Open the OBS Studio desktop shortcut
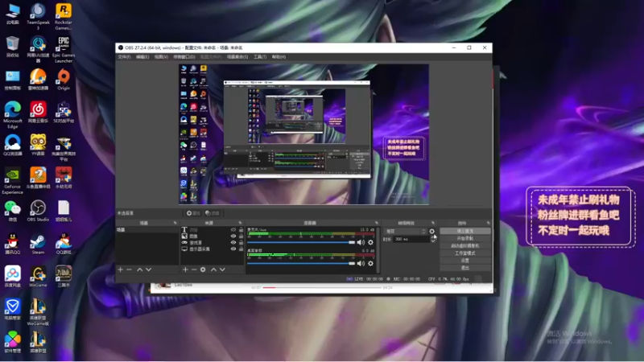 pyautogui.click(x=38, y=211)
